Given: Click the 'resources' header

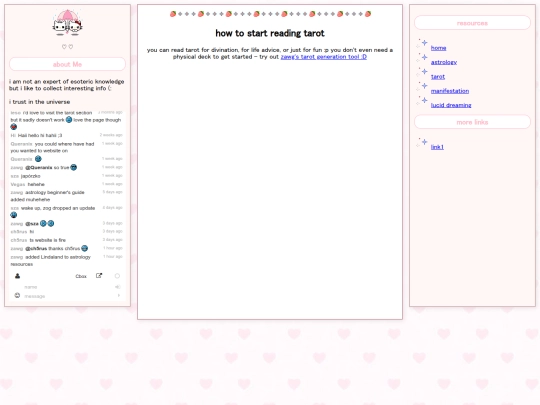Looking at the screenshot, I should (x=472, y=23).
